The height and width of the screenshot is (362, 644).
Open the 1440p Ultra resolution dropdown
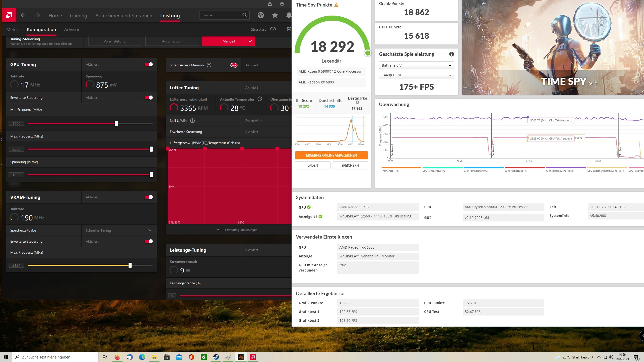point(416,75)
